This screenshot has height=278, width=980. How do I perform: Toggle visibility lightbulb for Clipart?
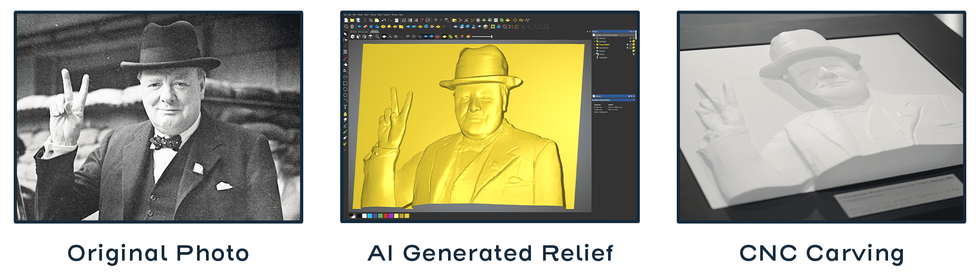[x=633, y=51]
